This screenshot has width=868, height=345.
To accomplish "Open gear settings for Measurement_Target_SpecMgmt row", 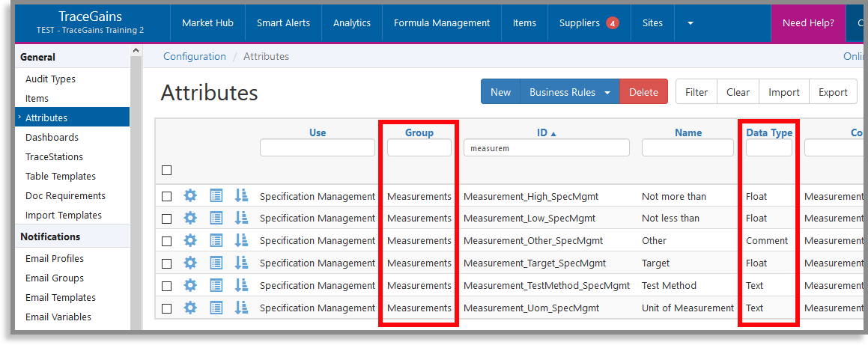I will [x=190, y=263].
